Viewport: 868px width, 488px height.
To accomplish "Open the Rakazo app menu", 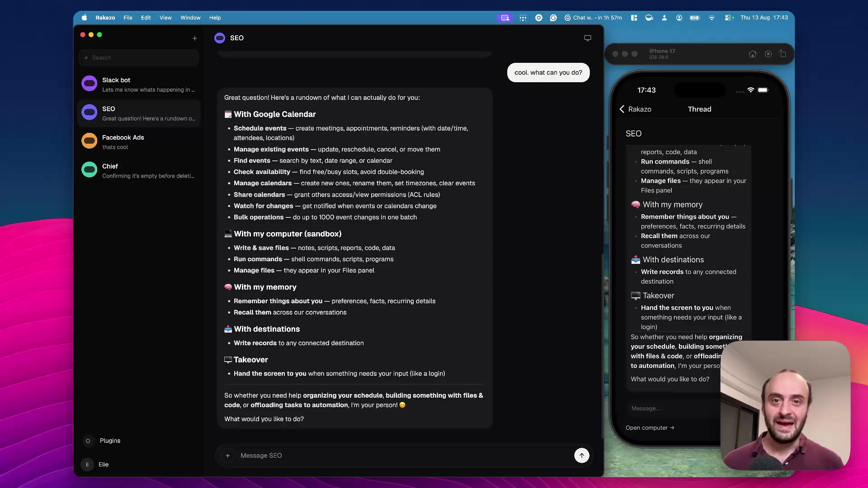I will click(x=105, y=18).
